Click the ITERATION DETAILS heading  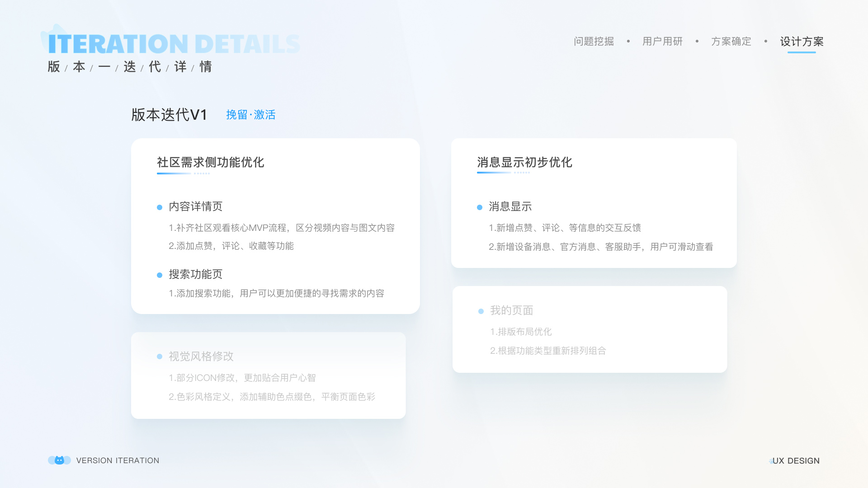(x=174, y=44)
